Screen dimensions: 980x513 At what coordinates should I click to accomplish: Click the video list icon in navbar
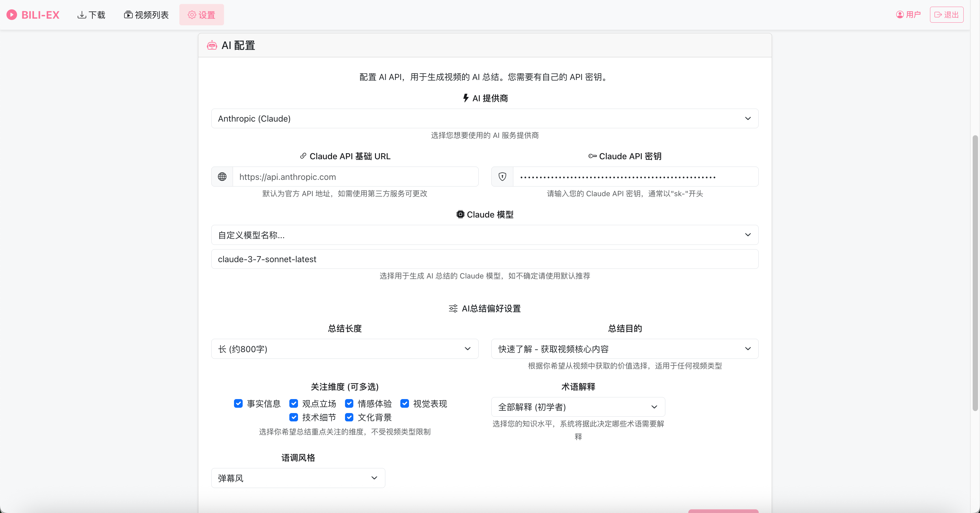(128, 15)
